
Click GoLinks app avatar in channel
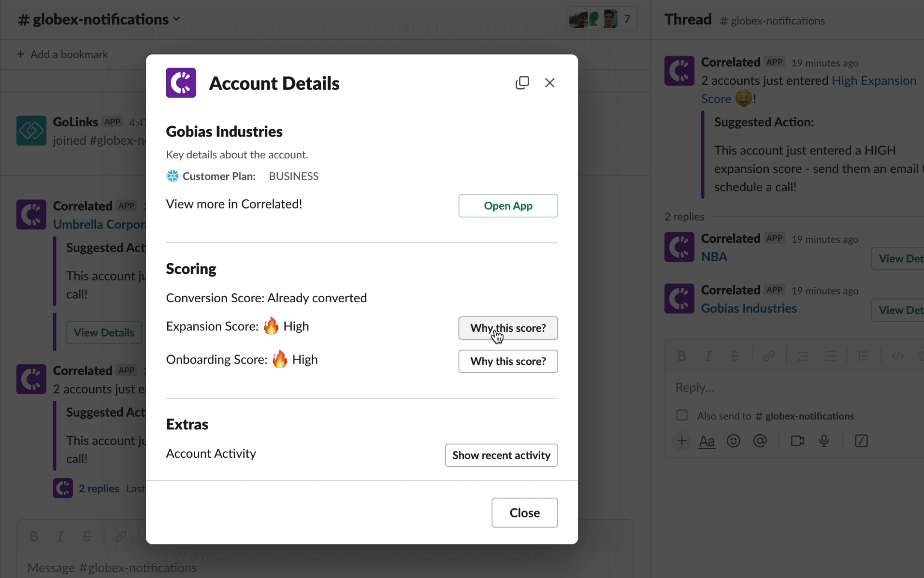[x=31, y=131]
